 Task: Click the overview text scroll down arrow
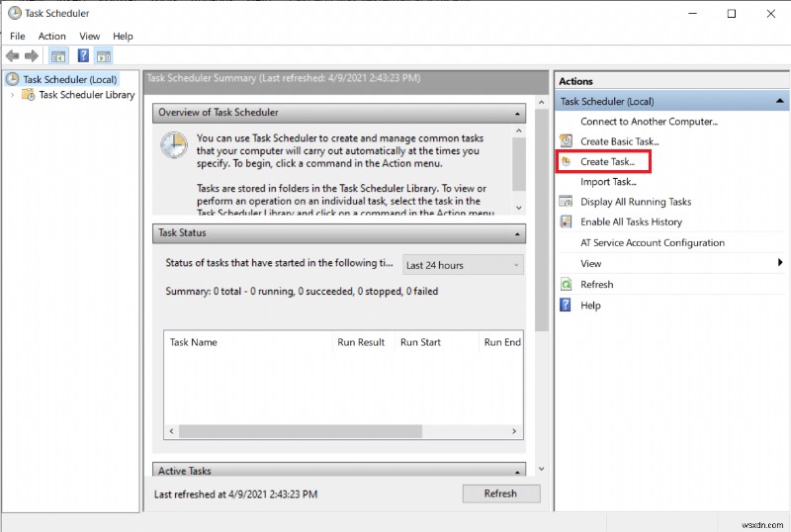coord(518,208)
